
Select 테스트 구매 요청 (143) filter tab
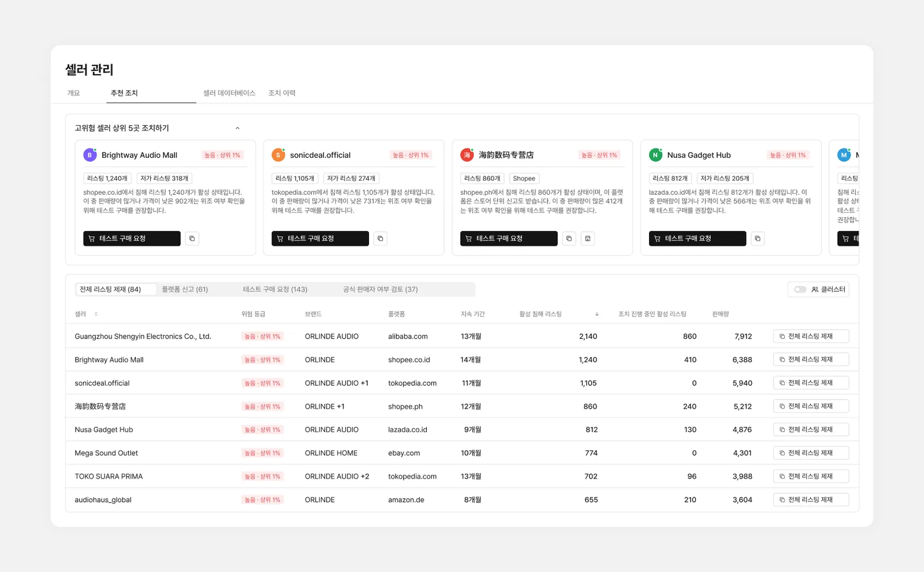275,289
